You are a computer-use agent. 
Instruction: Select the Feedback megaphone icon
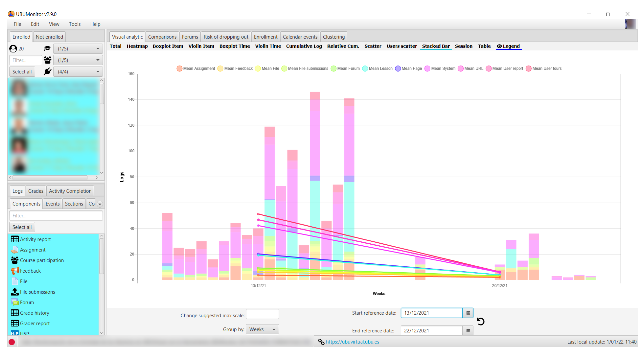pos(15,271)
